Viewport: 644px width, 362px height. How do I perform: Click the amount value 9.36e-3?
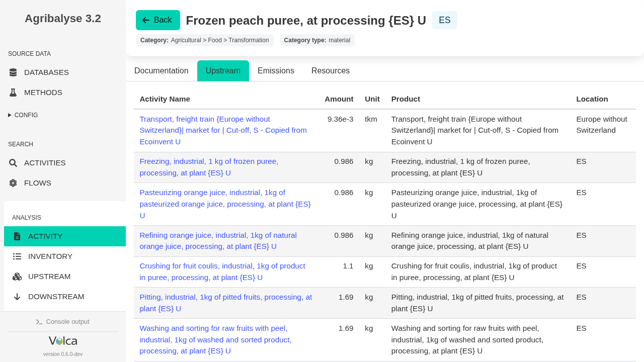coord(341,119)
